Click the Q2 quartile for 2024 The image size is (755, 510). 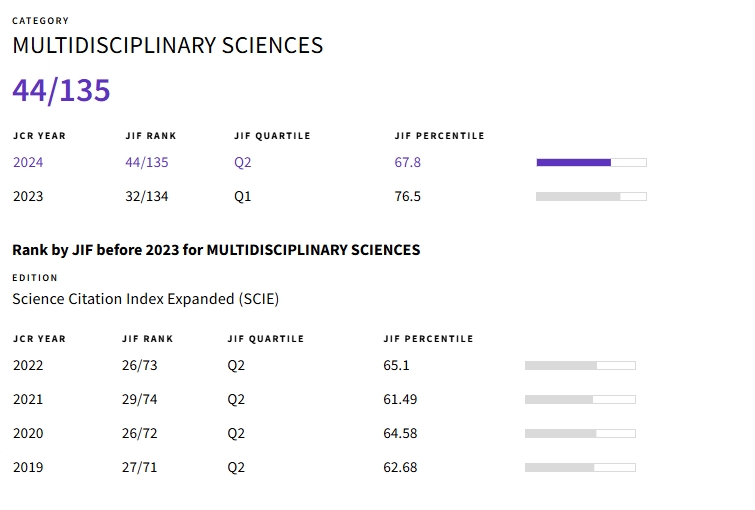click(x=243, y=162)
